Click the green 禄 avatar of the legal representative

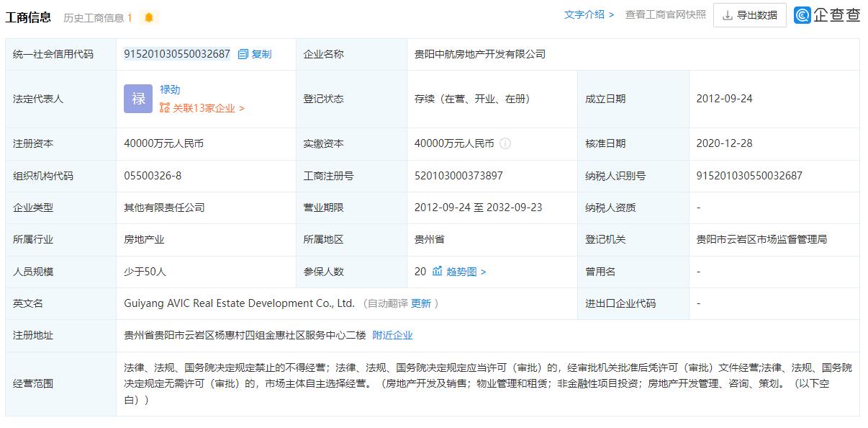tap(137, 98)
